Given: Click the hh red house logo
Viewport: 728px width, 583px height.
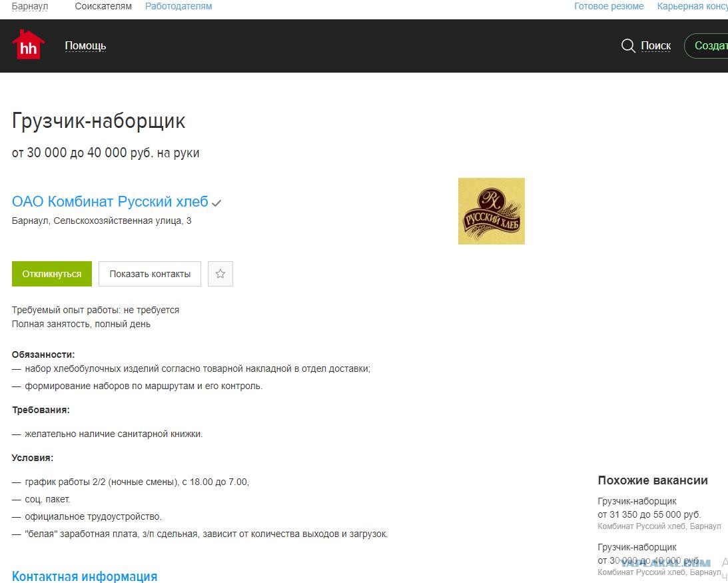Looking at the screenshot, I should click(x=29, y=45).
